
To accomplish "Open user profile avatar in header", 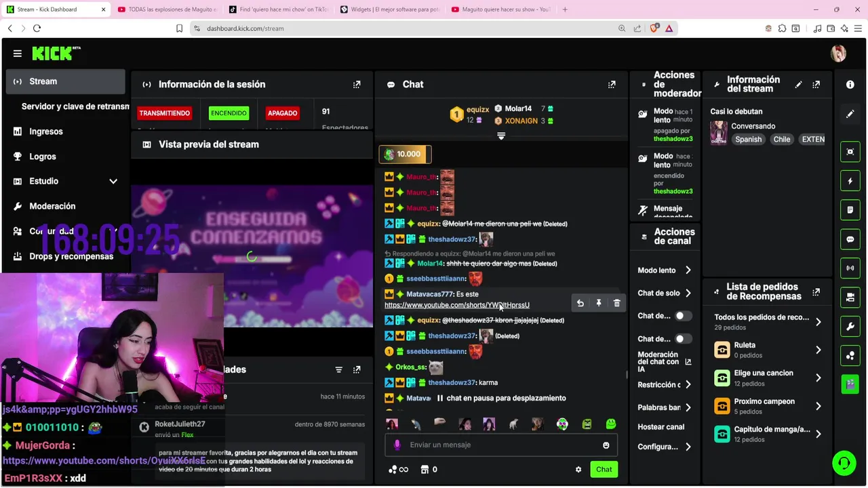I will tap(838, 54).
